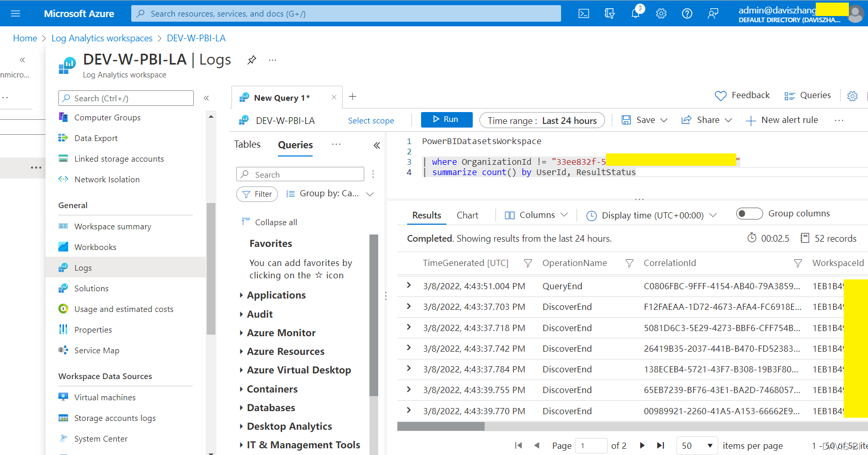868x455 pixels.
Task: Click the page number input
Action: click(591, 445)
